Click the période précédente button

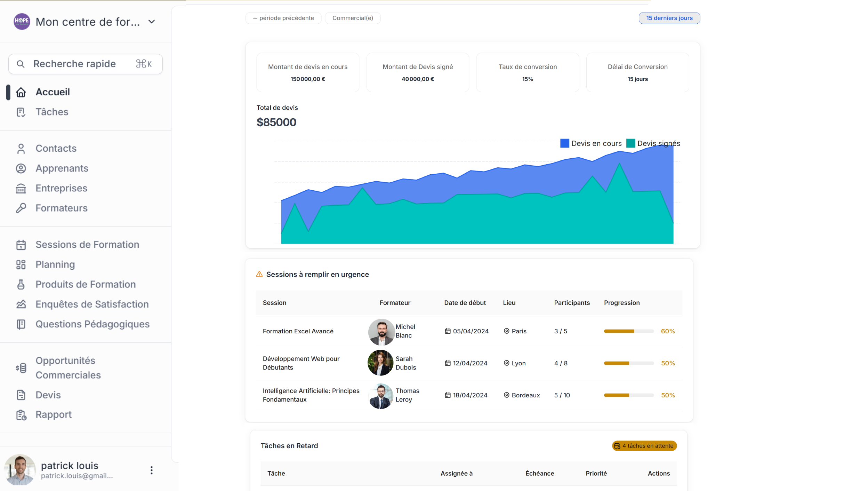click(283, 18)
